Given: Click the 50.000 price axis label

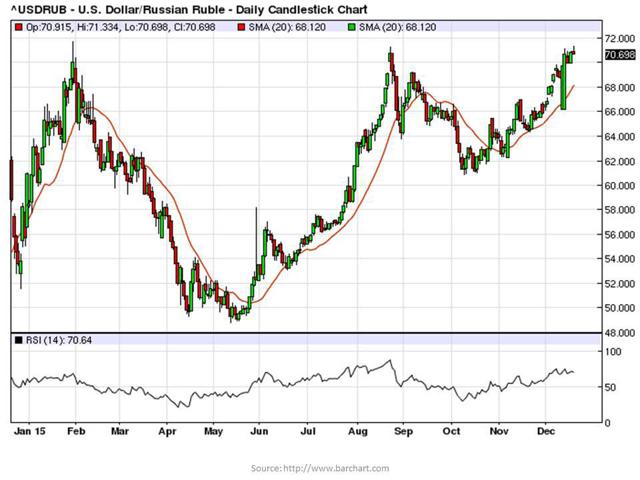Looking at the screenshot, I should click(x=620, y=308).
